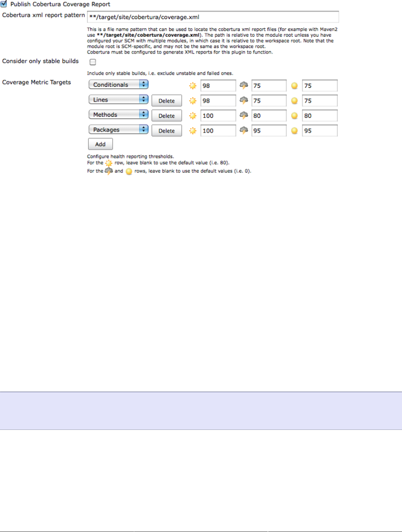This screenshot has height=532, width=402.
Task: Click the yellow ball icon in help text
Action: click(x=129, y=171)
